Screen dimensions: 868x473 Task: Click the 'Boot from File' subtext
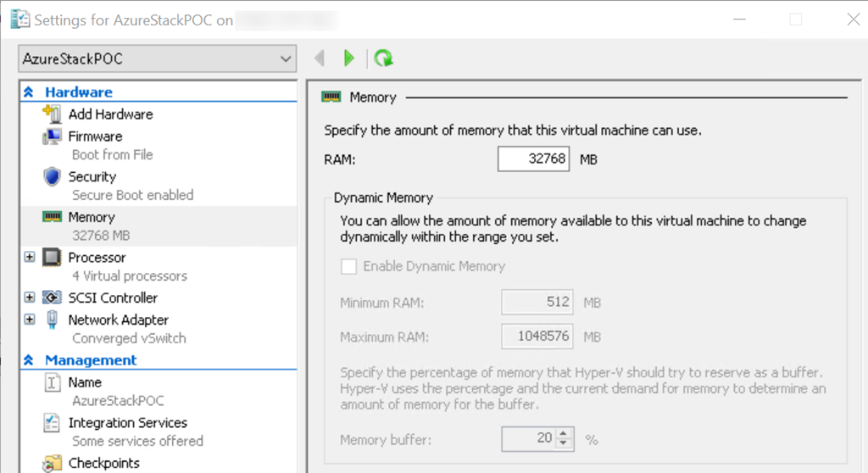(113, 155)
